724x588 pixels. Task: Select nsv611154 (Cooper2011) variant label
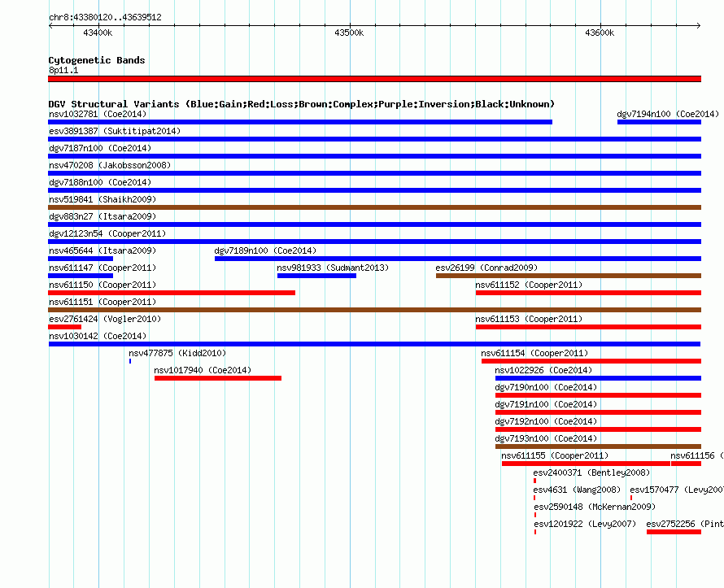coord(534,353)
